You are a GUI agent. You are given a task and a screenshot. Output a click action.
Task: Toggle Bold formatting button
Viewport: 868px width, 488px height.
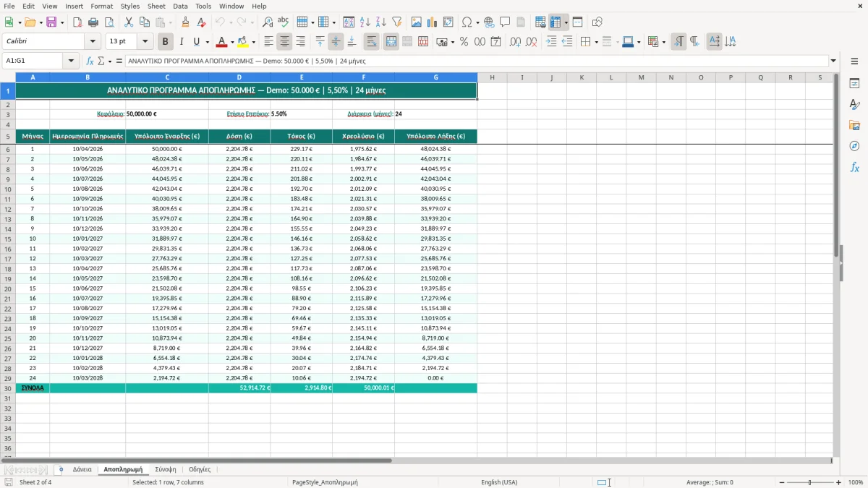(165, 42)
